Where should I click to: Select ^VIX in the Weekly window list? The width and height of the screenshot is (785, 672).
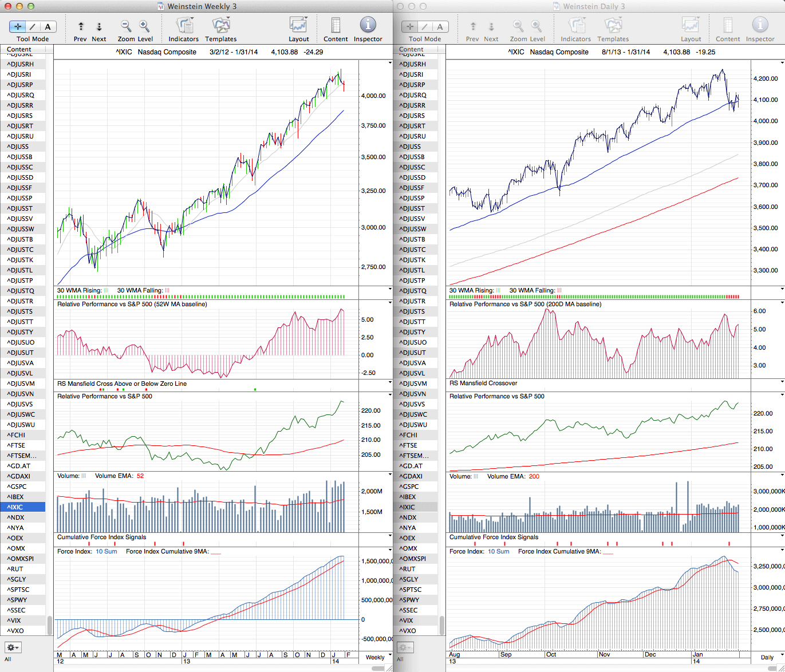pyautogui.click(x=23, y=620)
